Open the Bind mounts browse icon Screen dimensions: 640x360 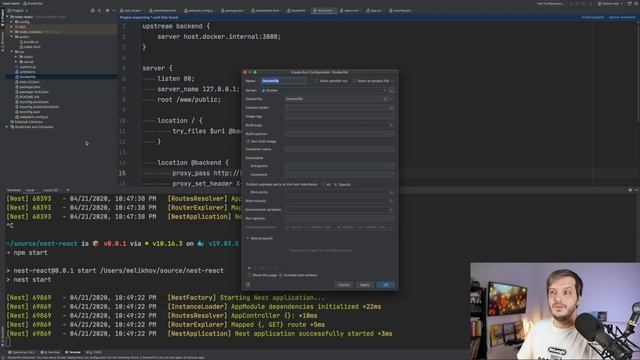(x=391, y=201)
